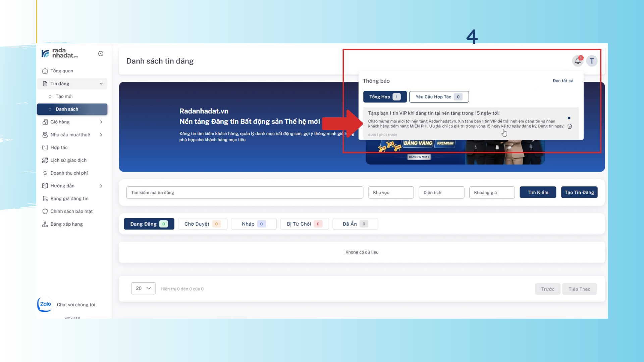Viewport: 644px width, 362px height.
Task: Click the Lịch sử giao dịch icon
Action: coord(45,160)
